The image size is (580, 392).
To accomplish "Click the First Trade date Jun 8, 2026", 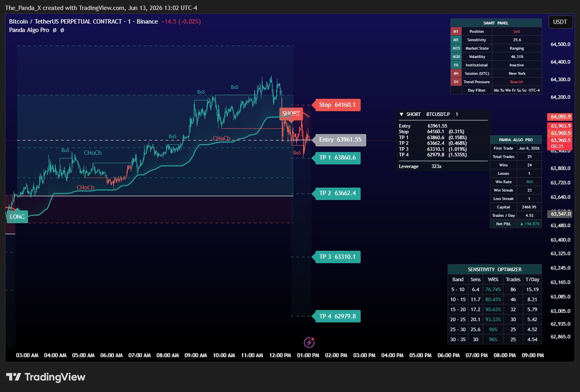I will point(529,148).
